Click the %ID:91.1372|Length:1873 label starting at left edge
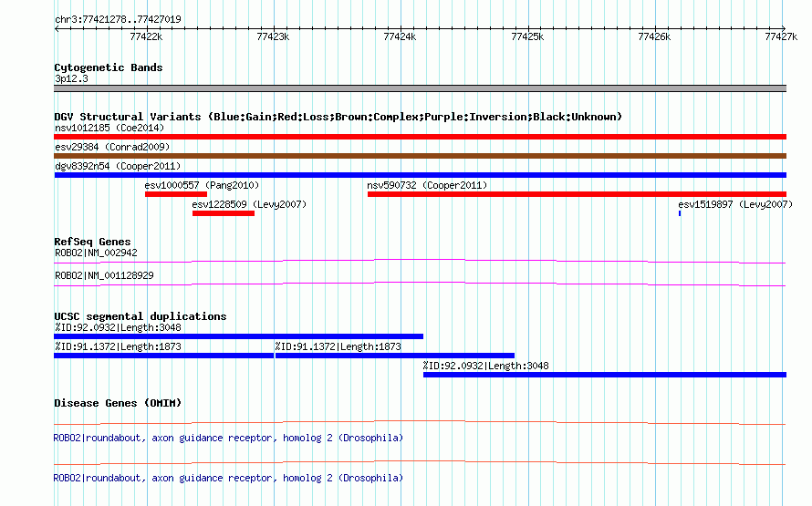This screenshot has width=812, height=506. 118,346
